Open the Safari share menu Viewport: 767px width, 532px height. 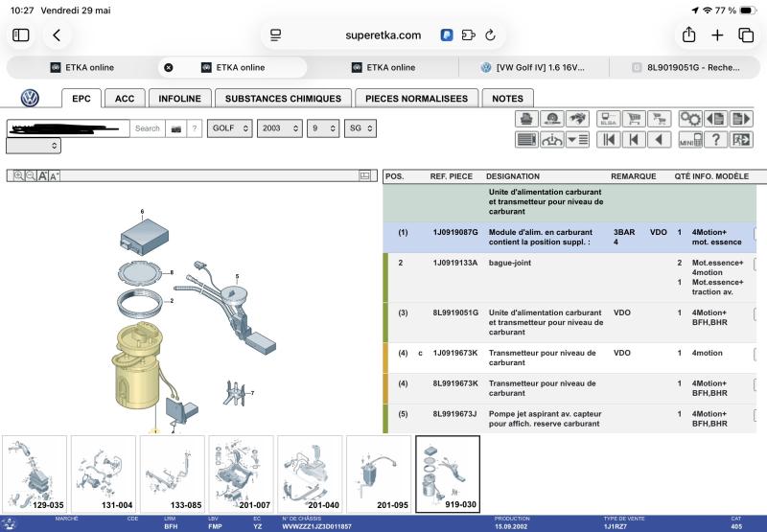(688, 35)
